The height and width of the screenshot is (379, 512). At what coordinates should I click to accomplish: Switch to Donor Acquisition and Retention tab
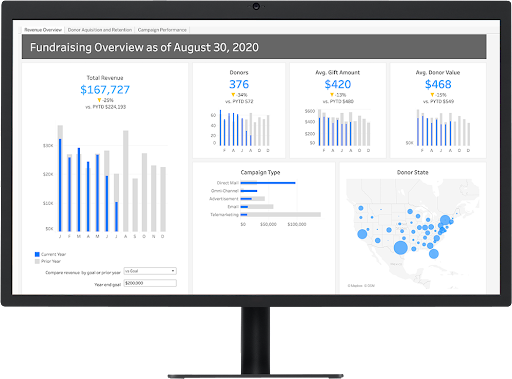(100, 30)
